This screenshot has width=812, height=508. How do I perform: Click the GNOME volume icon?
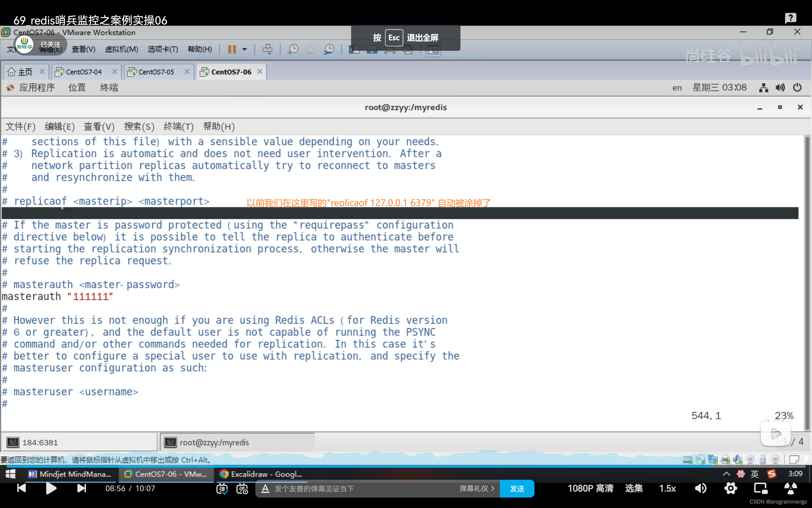pyautogui.click(x=780, y=88)
